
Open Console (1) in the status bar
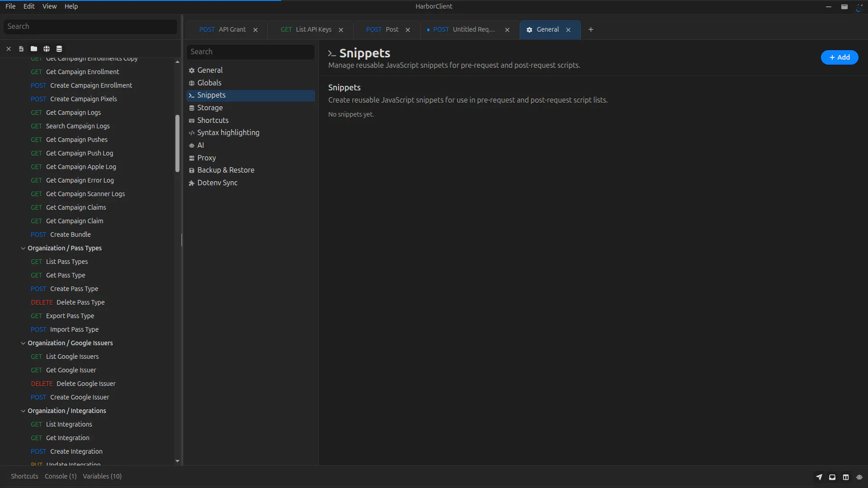click(61, 476)
